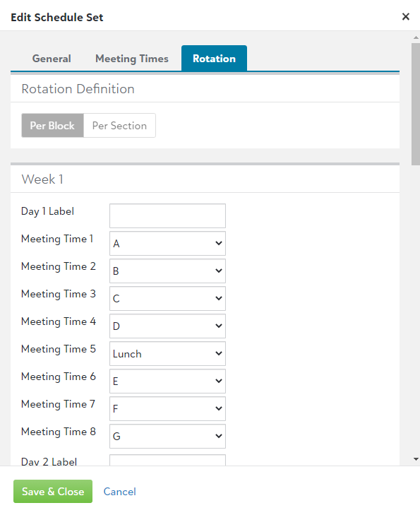Viewport: 420px width, 515px height.
Task: Close the Edit Schedule Set dialog
Action: (406, 17)
